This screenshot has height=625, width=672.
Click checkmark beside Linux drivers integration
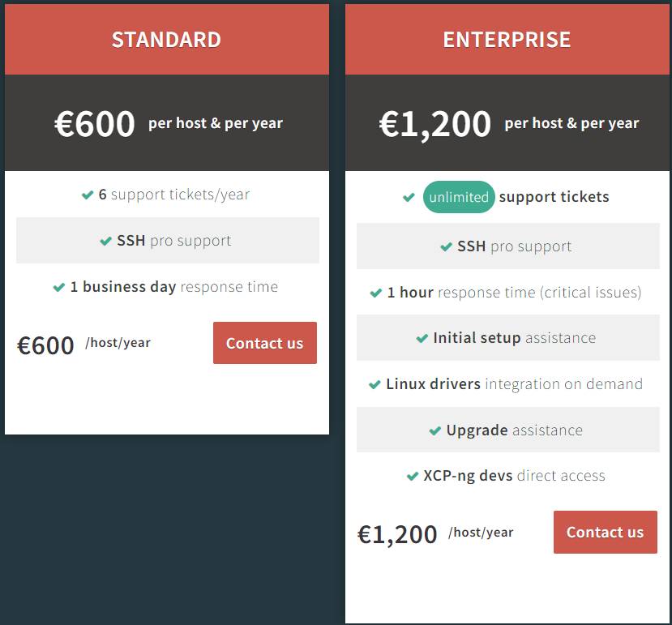click(375, 384)
